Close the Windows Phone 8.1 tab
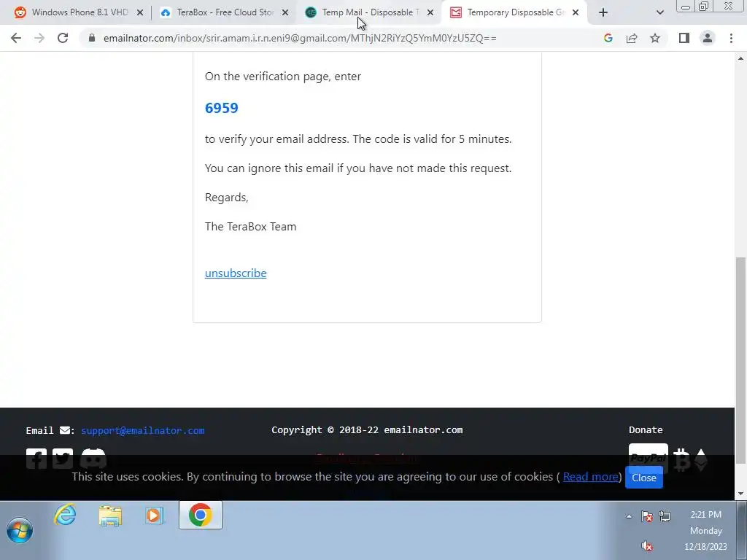 140,13
